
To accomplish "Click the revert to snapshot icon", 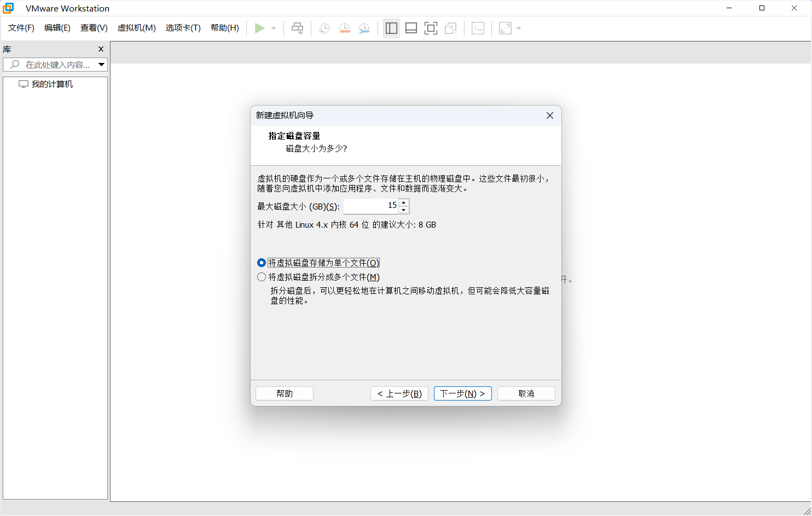I will pos(344,28).
